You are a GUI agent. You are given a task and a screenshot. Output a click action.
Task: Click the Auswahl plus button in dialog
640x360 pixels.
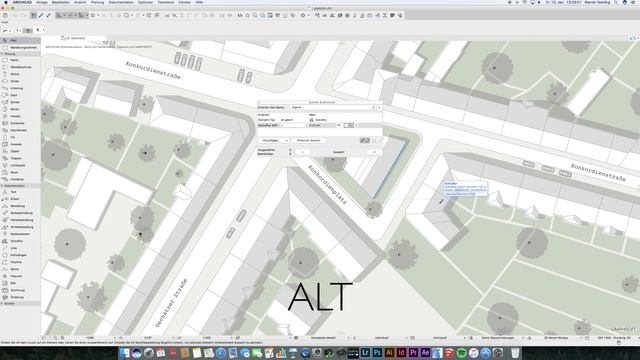pyautogui.click(x=374, y=152)
